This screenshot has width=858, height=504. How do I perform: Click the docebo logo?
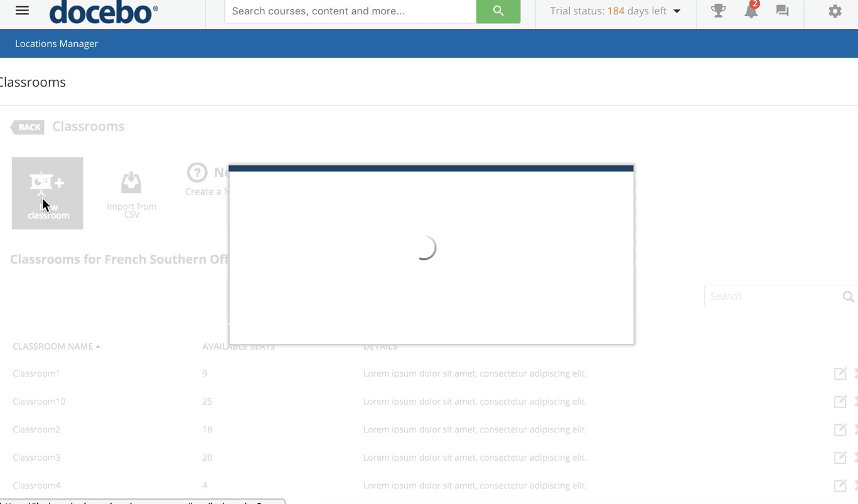pyautogui.click(x=104, y=12)
